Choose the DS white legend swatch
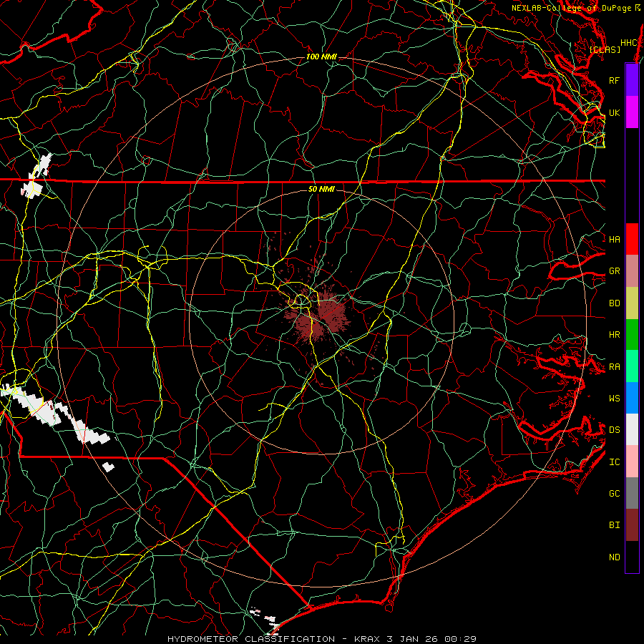 click(632, 429)
